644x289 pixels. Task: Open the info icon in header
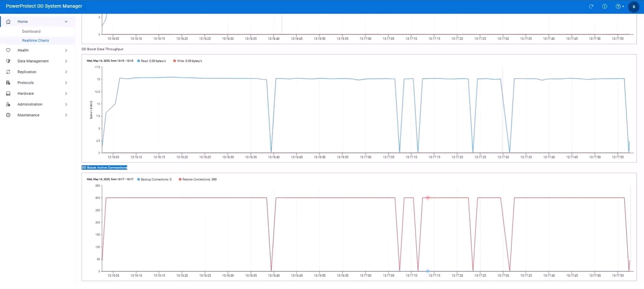click(x=605, y=7)
